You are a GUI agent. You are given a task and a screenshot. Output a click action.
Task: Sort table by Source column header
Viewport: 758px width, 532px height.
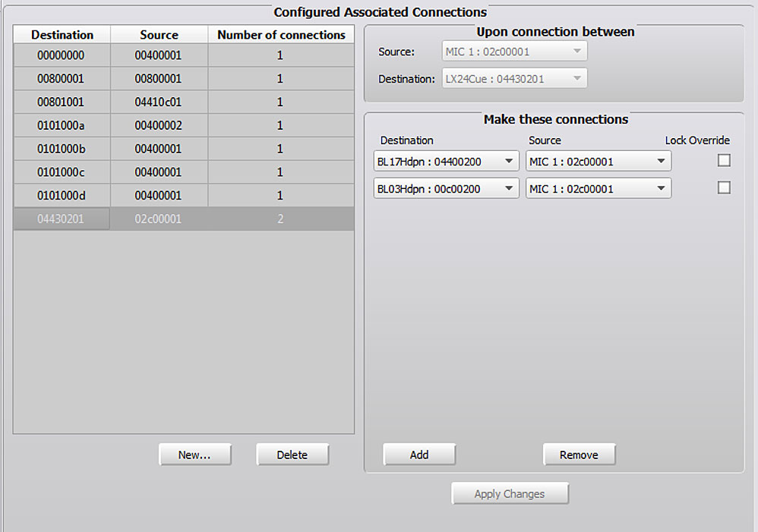click(x=159, y=35)
